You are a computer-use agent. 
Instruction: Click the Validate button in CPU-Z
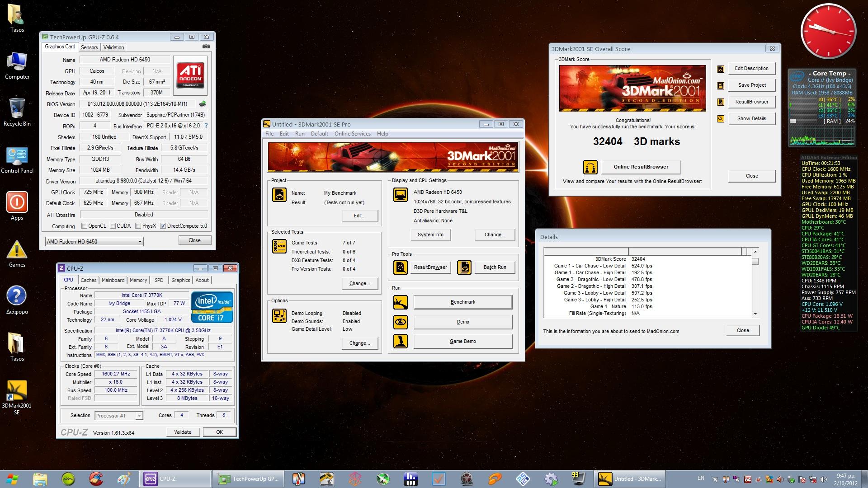[x=183, y=432]
